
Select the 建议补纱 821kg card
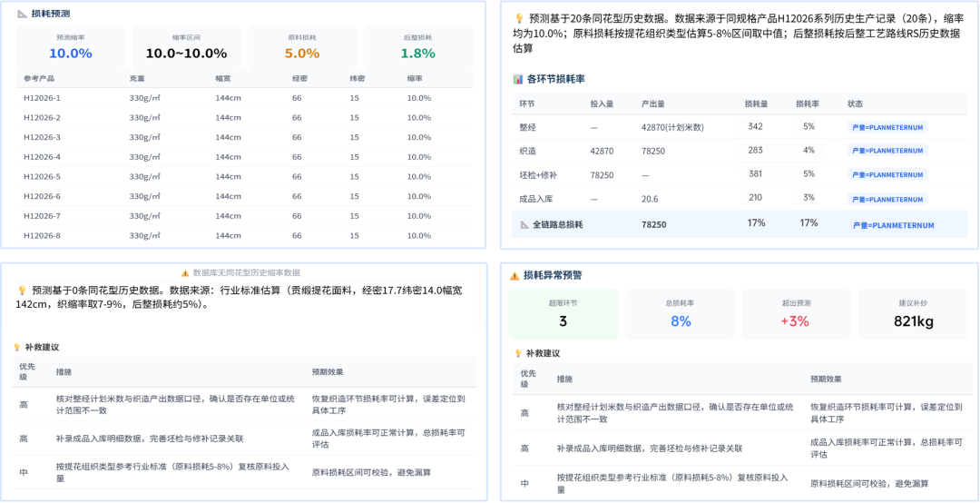click(911, 314)
